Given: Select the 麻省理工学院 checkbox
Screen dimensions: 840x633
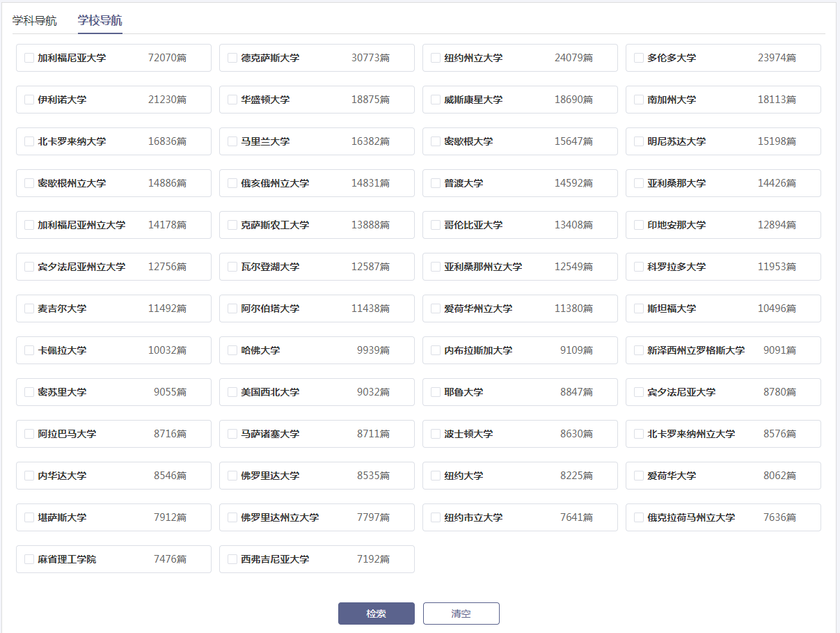Looking at the screenshot, I should [x=29, y=559].
